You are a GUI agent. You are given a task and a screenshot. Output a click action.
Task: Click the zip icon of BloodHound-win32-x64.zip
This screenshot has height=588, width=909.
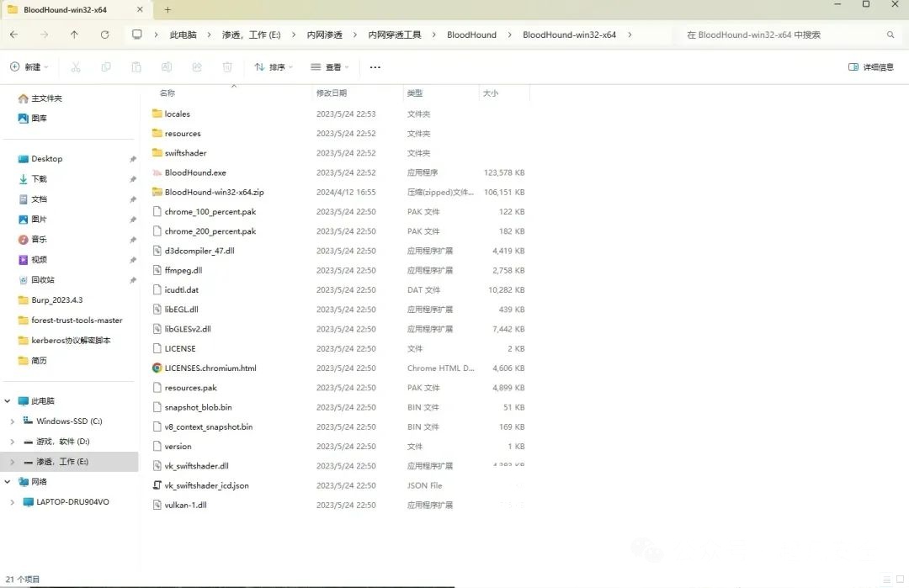[157, 192]
